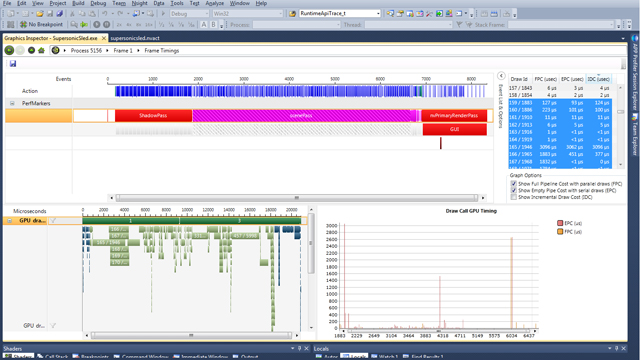Image resolution: width=640 pixels, height=360 pixels.
Task: Click the NVIDIA root breadcrumb icon
Action: point(56,50)
